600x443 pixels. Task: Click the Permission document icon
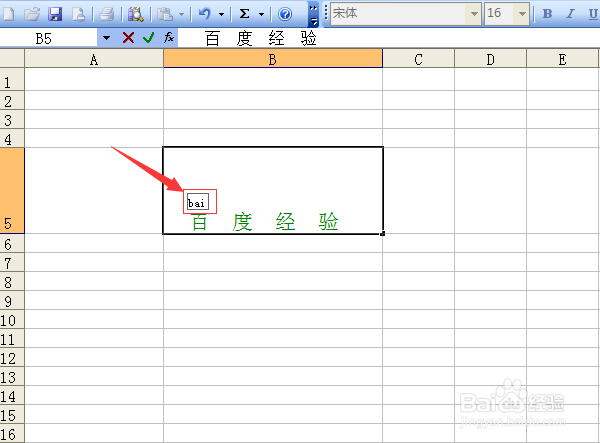pos(78,14)
